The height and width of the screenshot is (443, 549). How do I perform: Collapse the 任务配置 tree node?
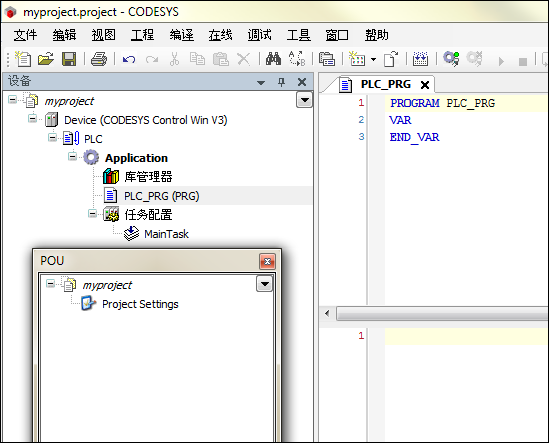click(x=92, y=213)
